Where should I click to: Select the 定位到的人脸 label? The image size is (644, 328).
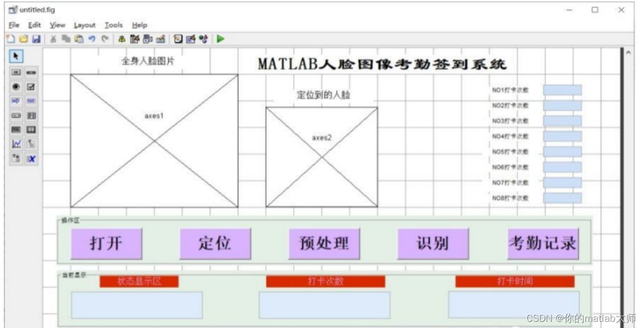[324, 95]
